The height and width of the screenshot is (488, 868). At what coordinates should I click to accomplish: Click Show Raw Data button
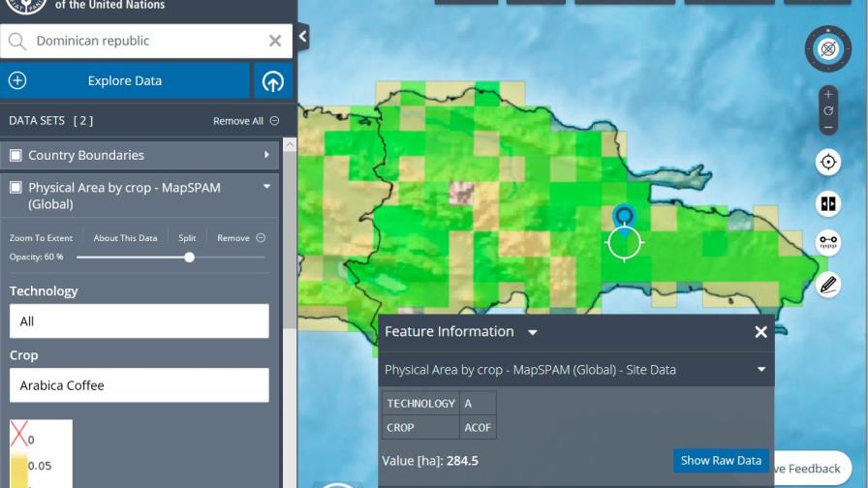coord(721,460)
